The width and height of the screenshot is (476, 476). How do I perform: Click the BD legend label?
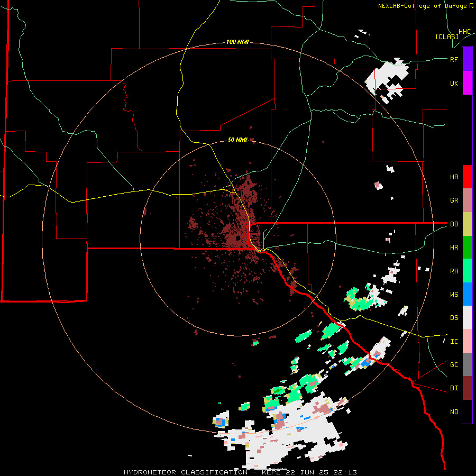454,224
